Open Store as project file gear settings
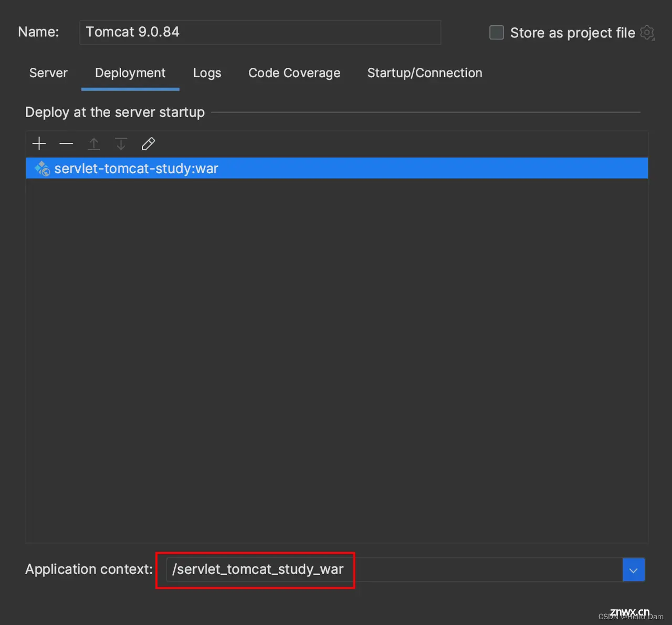672x625 pixels. (x=647, y=33)
